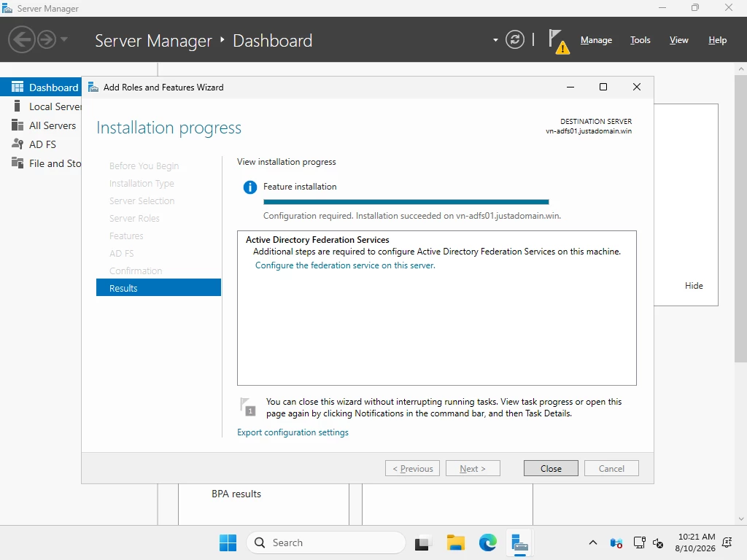Click the Cancel button
Viewport: 747px width, 560px height.
(611, 469)
